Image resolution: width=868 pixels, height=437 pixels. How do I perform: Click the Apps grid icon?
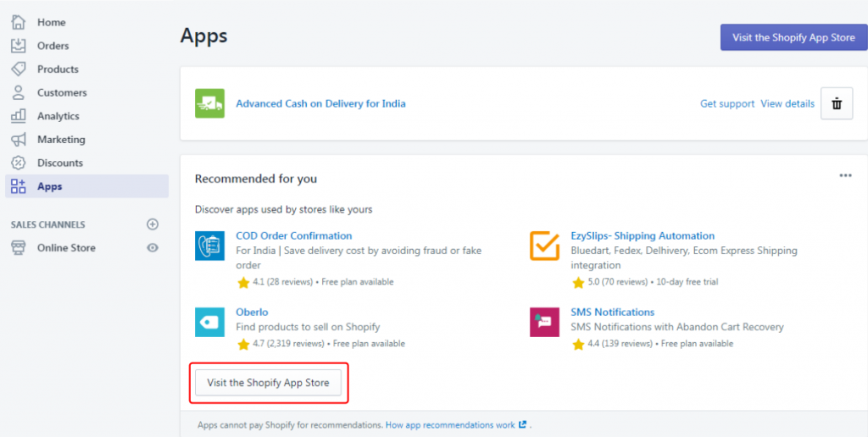coord(19,186)
